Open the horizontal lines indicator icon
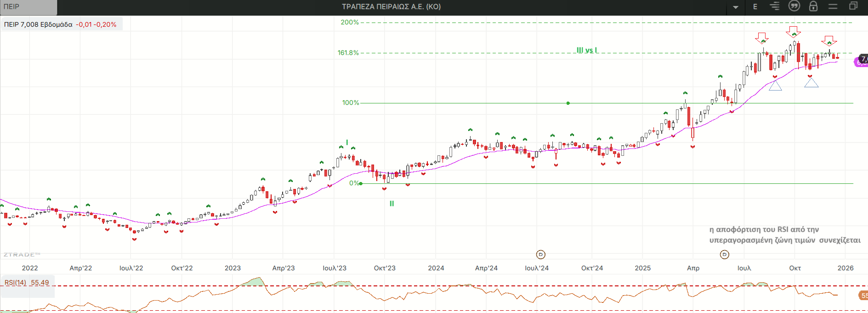The width and height of the screenshot is (868, 313). (775, 6)
